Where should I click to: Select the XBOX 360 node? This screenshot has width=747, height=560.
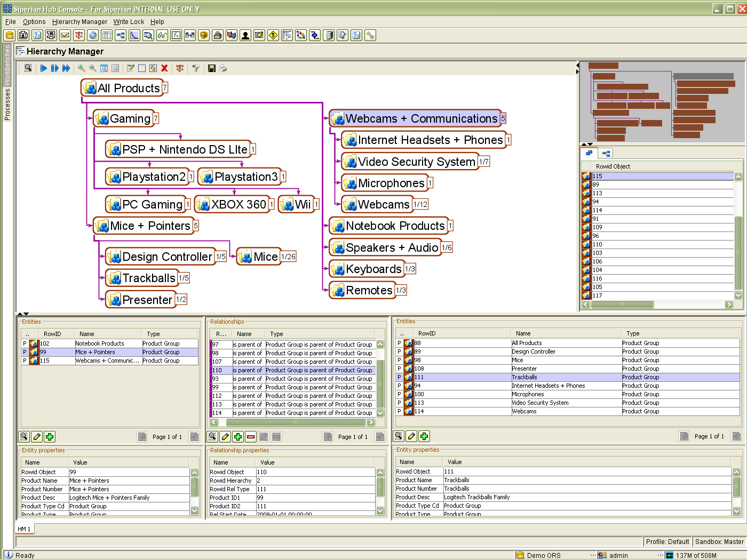[x=232, y=204]
